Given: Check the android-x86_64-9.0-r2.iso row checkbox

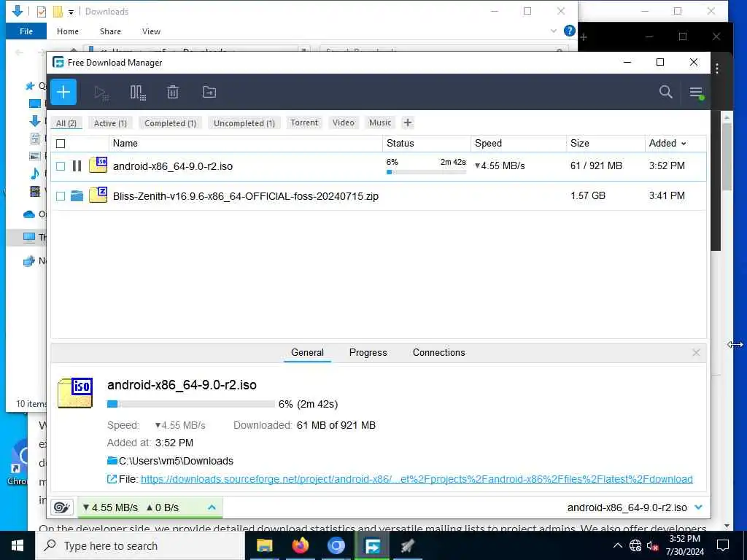Looking at the screenshot, I should coord(61,166).
